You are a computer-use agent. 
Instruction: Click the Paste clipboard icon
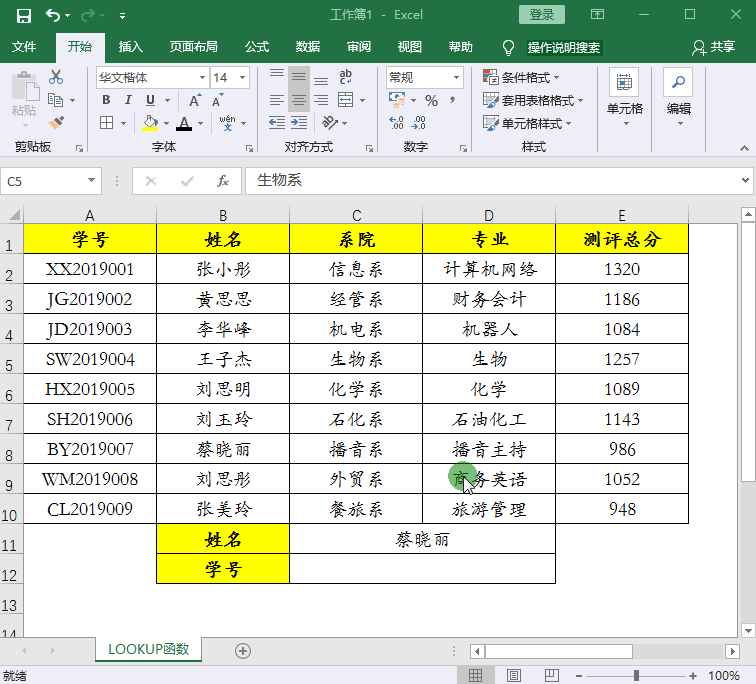(x=25, y=87)
